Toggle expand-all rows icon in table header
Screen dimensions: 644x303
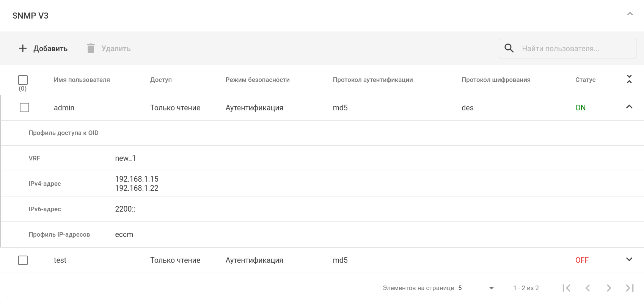point(629,79)
